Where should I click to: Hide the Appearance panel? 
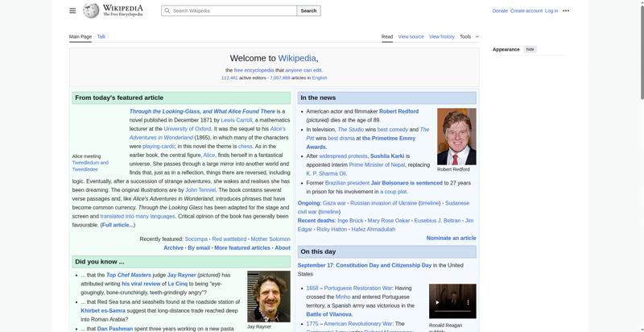[x=530, y=49]
